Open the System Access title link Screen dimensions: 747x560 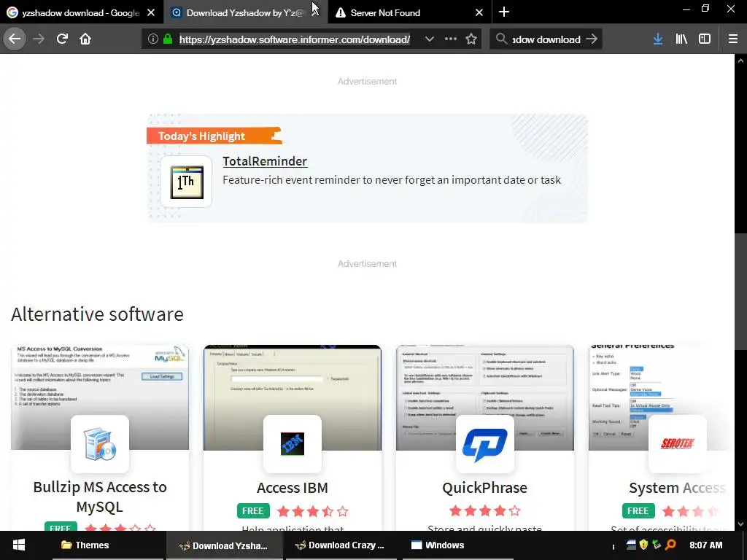[678, 488]
